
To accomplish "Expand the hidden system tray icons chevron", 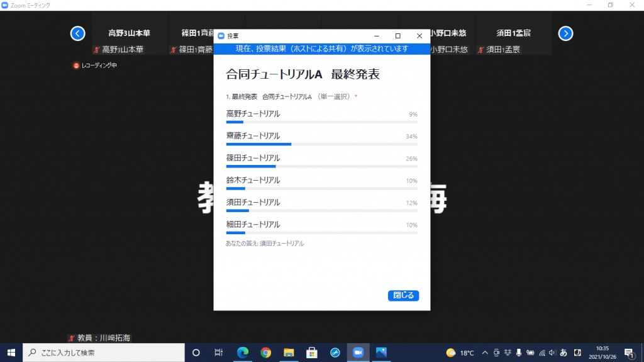I will [x=484, y=353].
